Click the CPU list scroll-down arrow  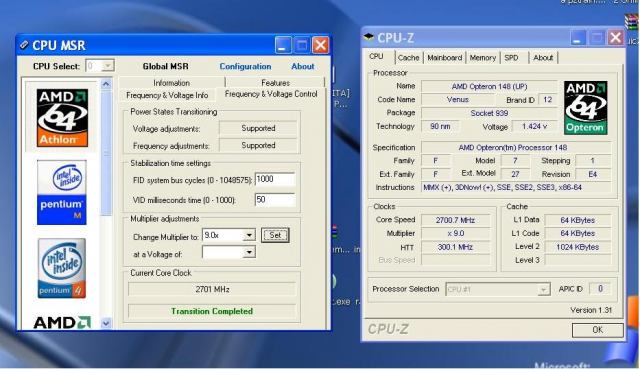pos(106,323)
